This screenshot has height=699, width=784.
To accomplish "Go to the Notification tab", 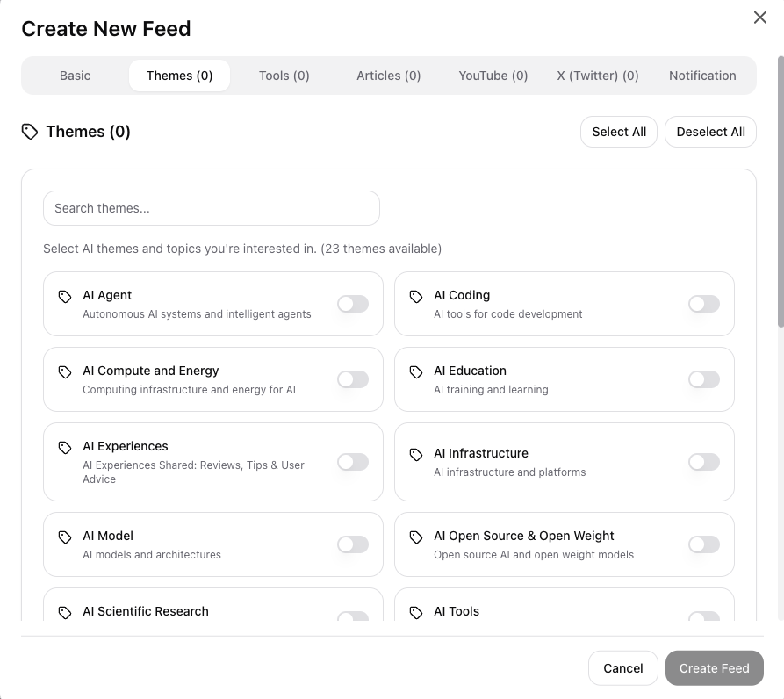I will pos(702,76).
